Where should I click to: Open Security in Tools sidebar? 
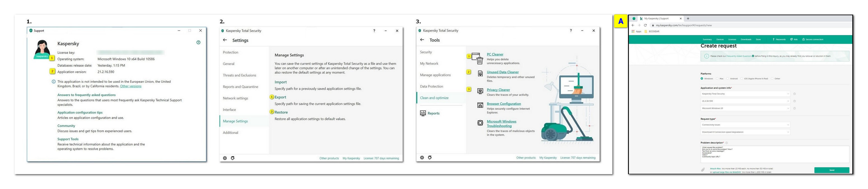(x=426, y=52)
